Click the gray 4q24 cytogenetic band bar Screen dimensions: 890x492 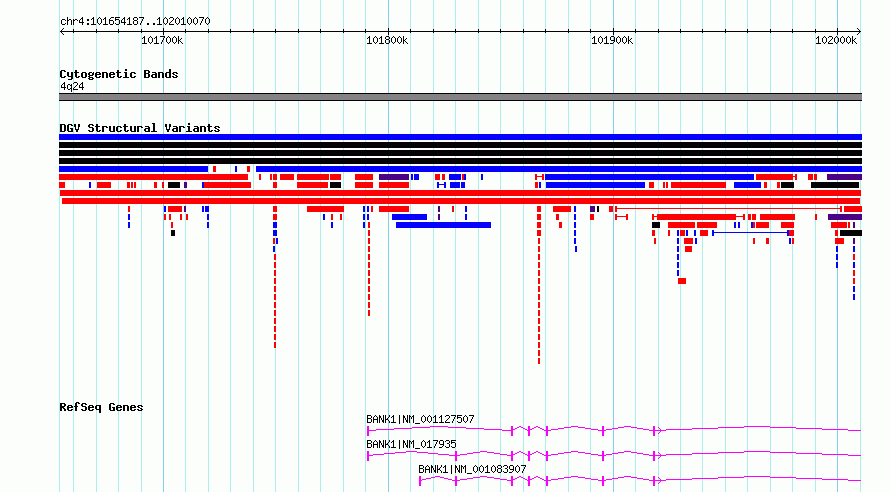click(460, 97)
